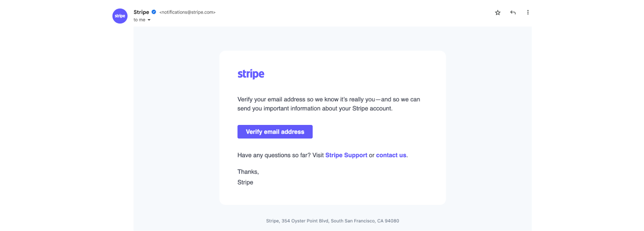Click the 'Have any questions so far?' text
The width and height of the screenshot is (644, 231).
pyautogui.click(x=274, y=155)
